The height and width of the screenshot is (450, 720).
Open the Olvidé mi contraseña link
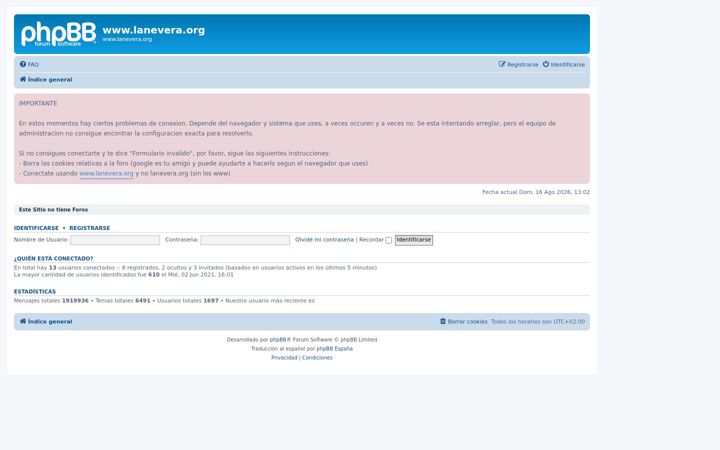[324, 240]
